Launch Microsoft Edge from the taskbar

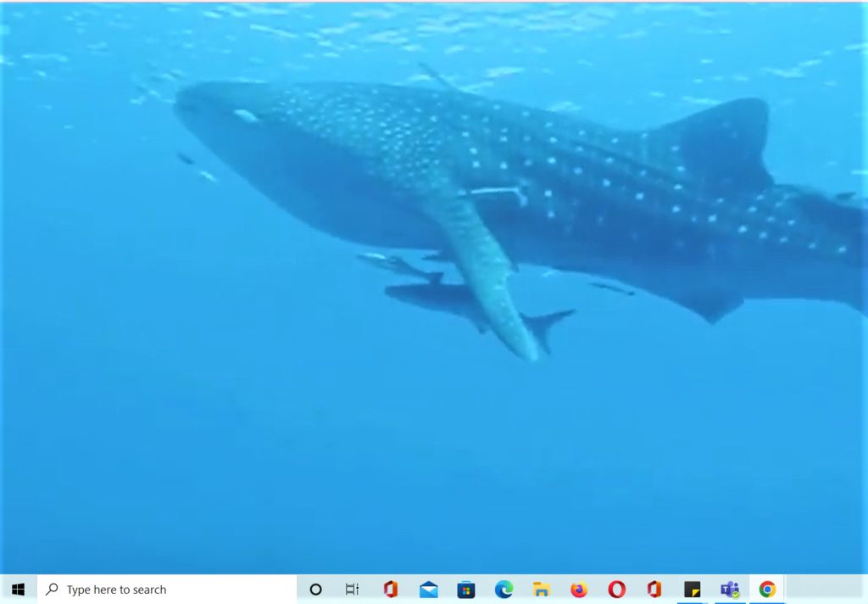tap(504, 589)
